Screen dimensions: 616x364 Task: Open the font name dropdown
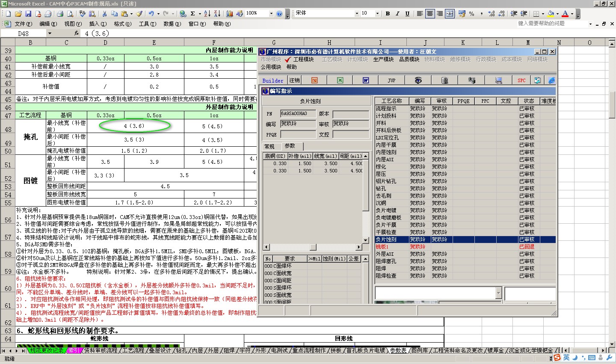tap(357, 14)
